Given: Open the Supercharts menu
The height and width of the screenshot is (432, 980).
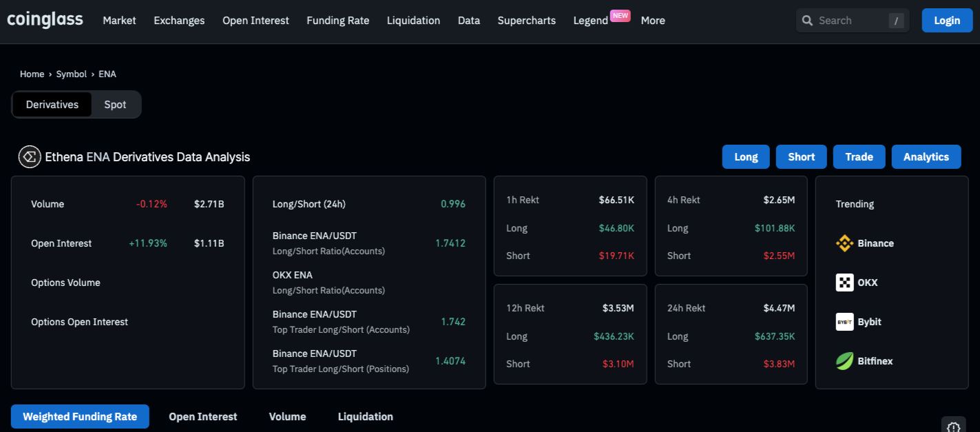Looking at the screenshot, I should coord(526,21).
